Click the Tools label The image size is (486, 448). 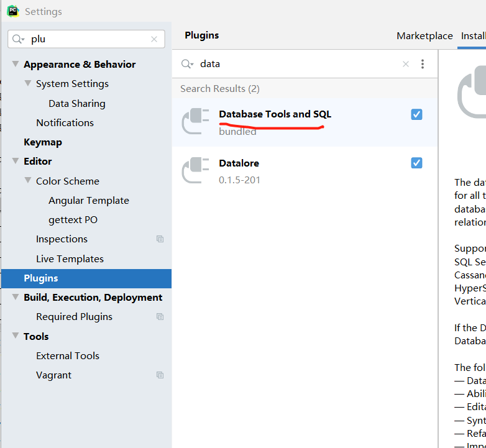tap(36, 336)
